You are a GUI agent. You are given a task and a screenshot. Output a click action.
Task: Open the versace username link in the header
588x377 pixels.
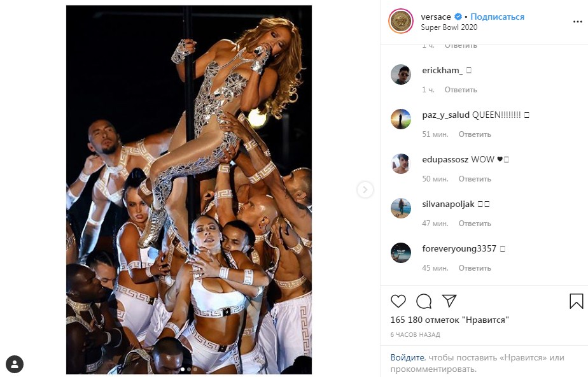[x=436, y=17]
